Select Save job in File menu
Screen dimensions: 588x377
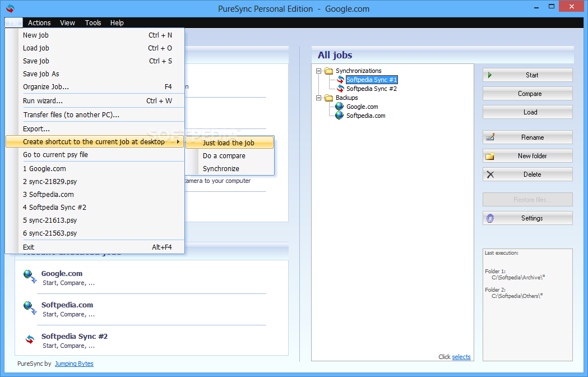(x=95, y=61)
